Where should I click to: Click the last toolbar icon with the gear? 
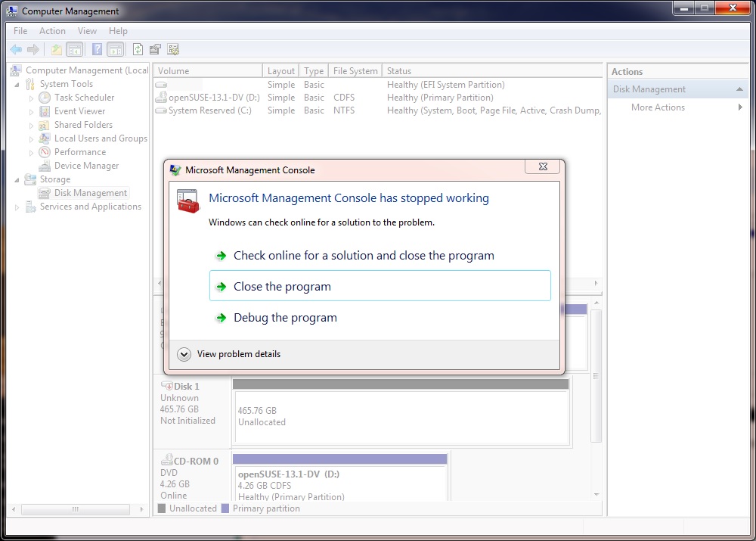coord(173,49)
